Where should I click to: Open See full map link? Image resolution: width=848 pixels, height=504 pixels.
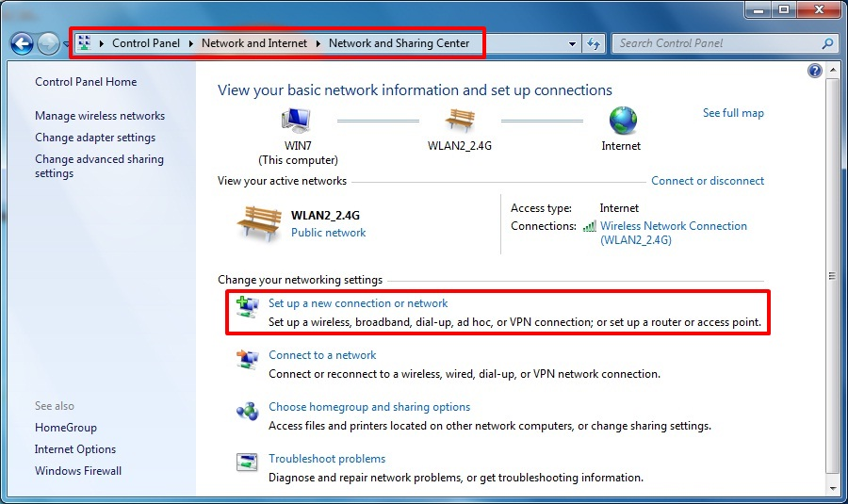[733, 113]
